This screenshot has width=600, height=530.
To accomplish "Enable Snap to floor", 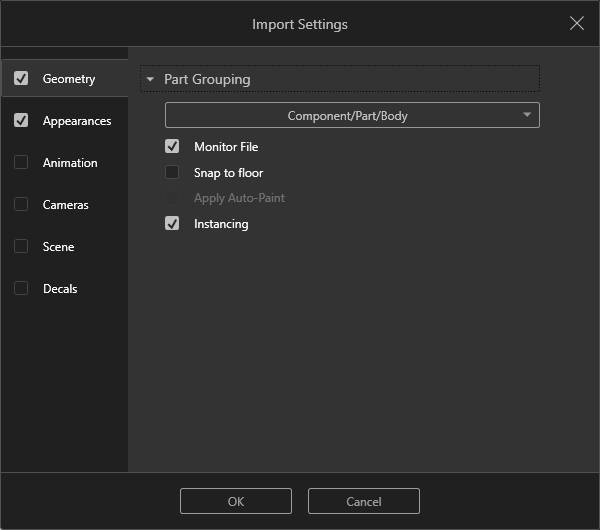I will pos(172,172).
